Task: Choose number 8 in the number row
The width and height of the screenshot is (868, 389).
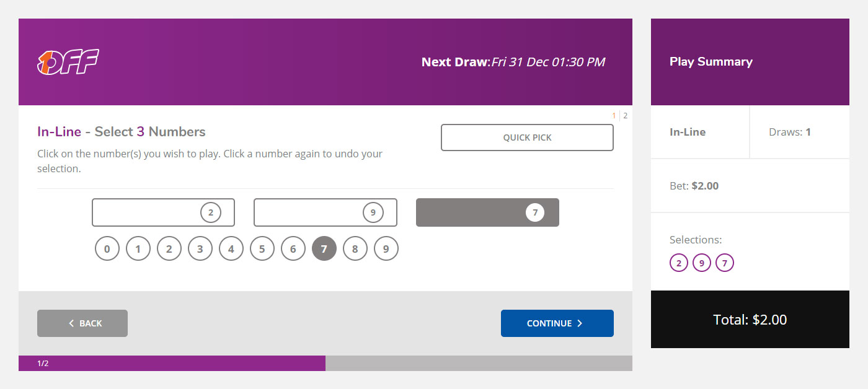Action: point(355,249)
